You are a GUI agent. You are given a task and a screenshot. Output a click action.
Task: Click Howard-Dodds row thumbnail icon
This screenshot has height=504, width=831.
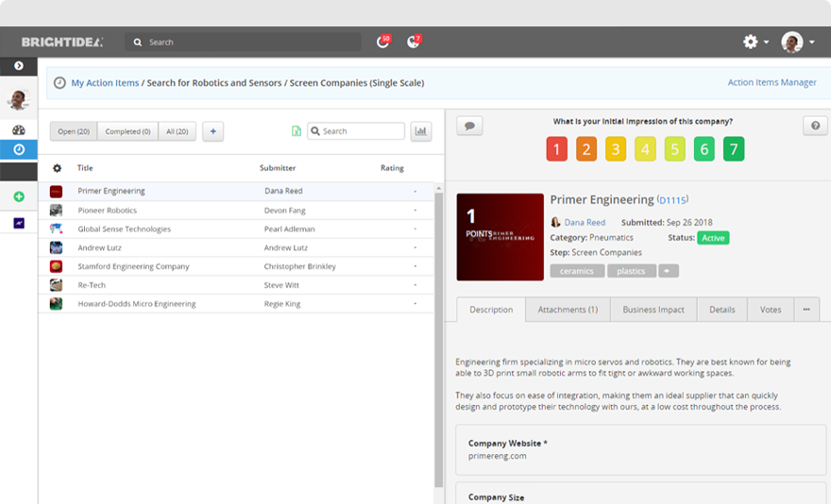click(x=56, y=304)
